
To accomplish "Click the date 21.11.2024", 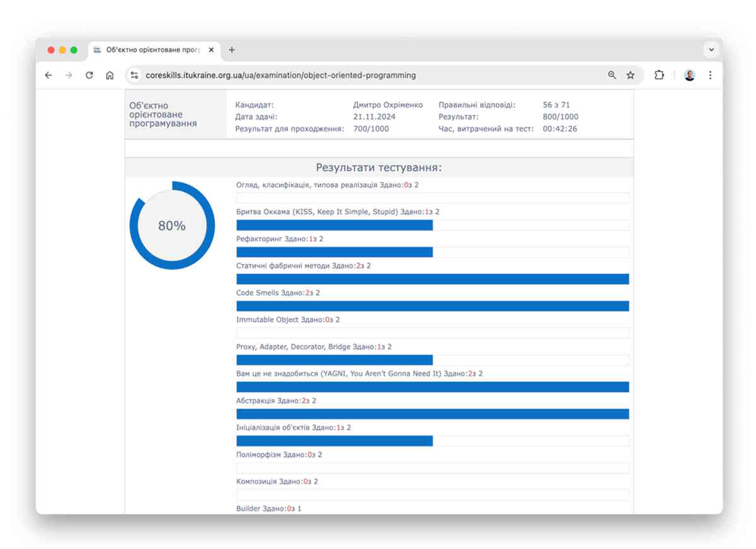I will click(374, 116).
